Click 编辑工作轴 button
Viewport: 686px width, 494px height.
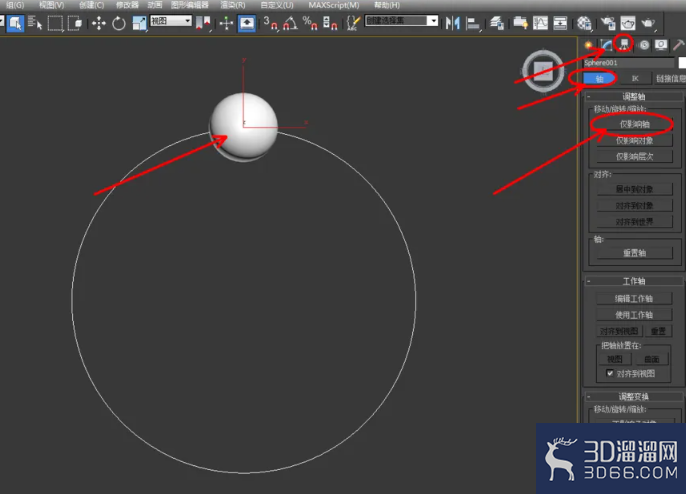click(x=634, y=298)
